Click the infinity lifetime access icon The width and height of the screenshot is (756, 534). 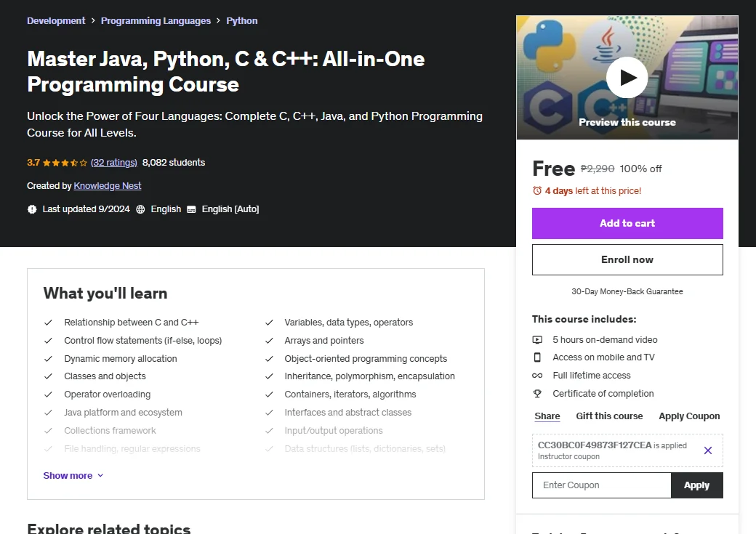click(537, 376)
